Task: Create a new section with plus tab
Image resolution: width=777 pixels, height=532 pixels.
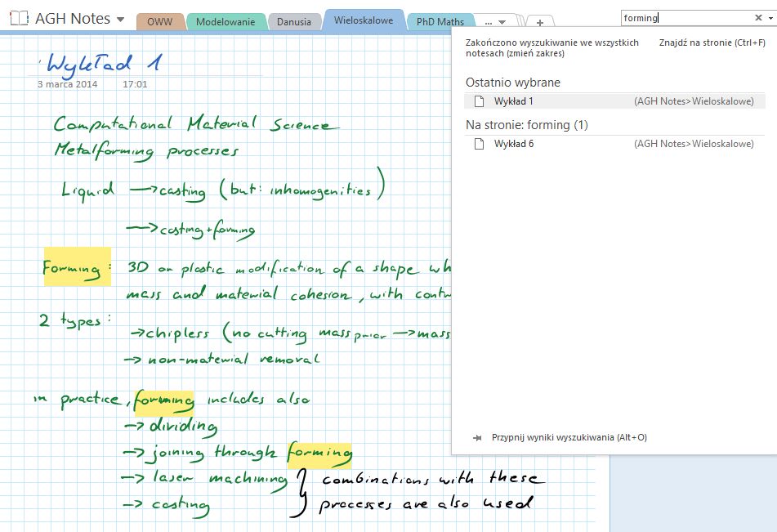Action: (540, 23)
